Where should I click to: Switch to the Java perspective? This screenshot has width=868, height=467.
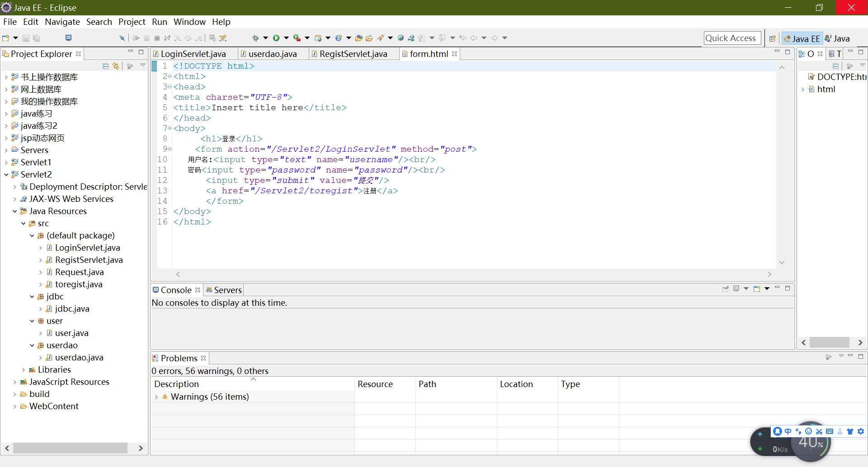[837, 39]
